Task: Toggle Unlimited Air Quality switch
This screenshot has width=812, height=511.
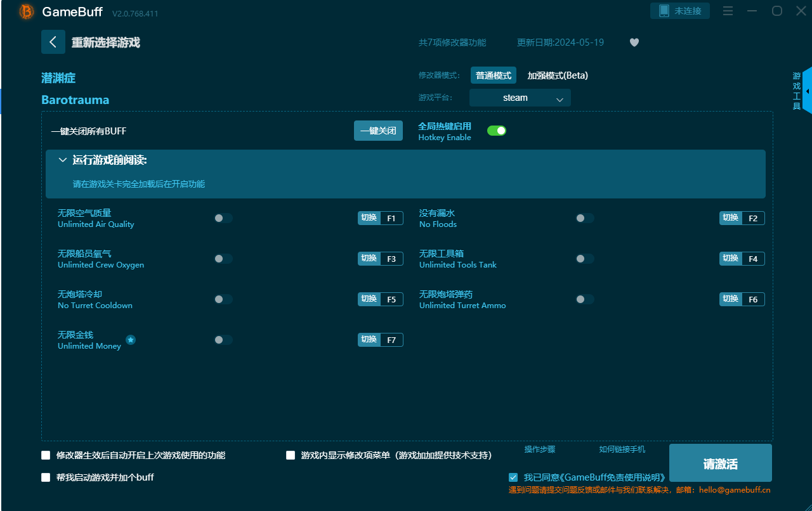Action: (223, 218)
